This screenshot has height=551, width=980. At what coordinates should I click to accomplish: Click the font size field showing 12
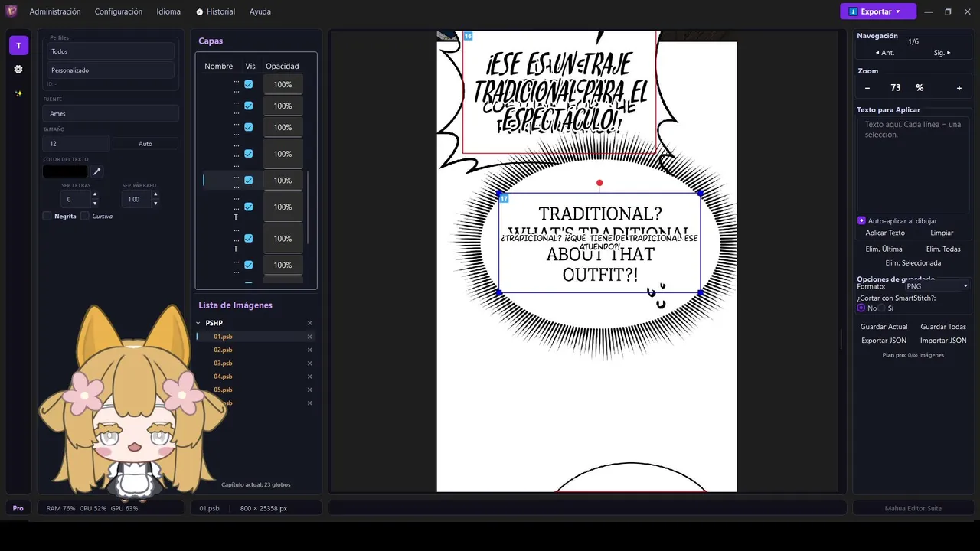(x=77, y=144)
